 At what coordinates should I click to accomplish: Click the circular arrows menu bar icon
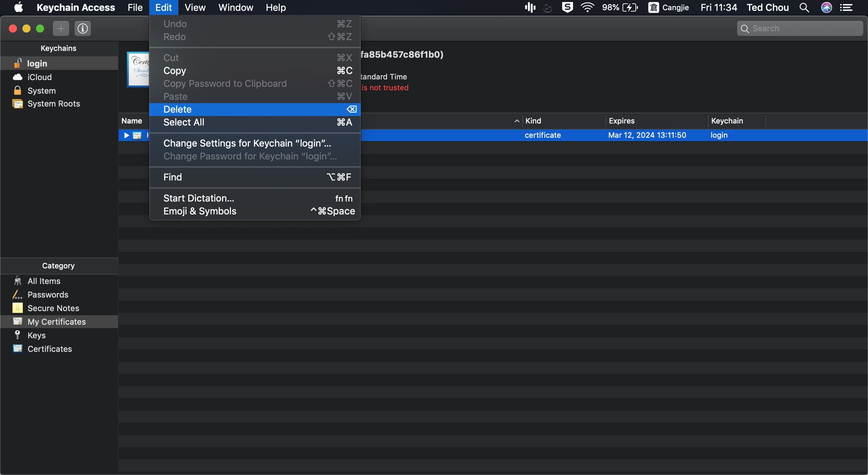pos(548,8)
